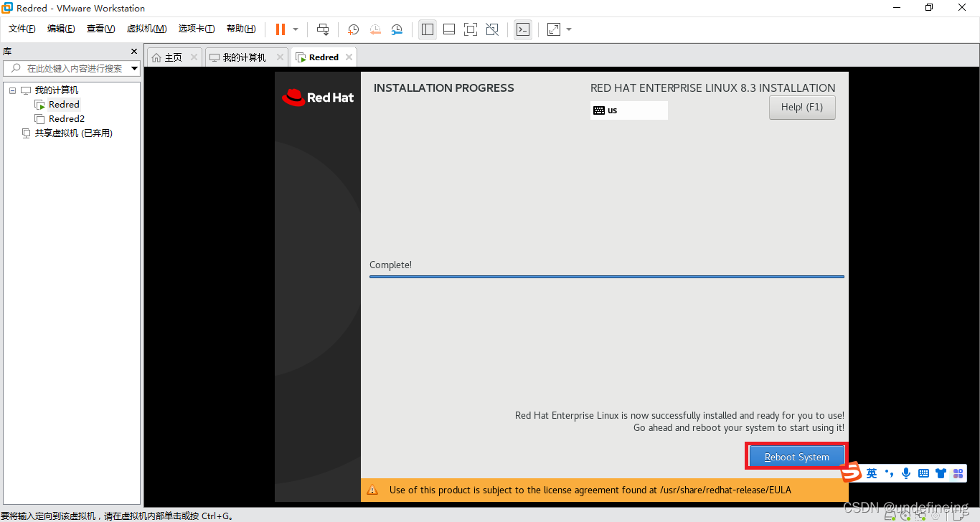The height and width of the screenshot is (522, 980).
Task: Click the installation progress bar
Action: pyautogui.click(x=607, y=276)
